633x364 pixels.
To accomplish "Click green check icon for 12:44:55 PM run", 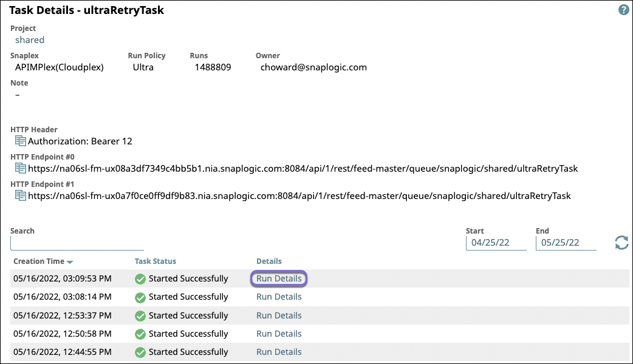I will (x=140, y=352).
